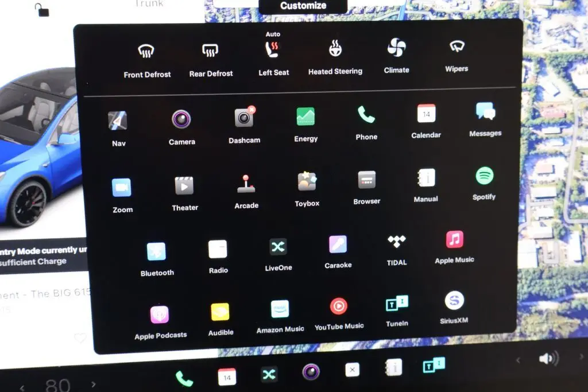
Task: Open Amazon Music
Action: [280, 317]
